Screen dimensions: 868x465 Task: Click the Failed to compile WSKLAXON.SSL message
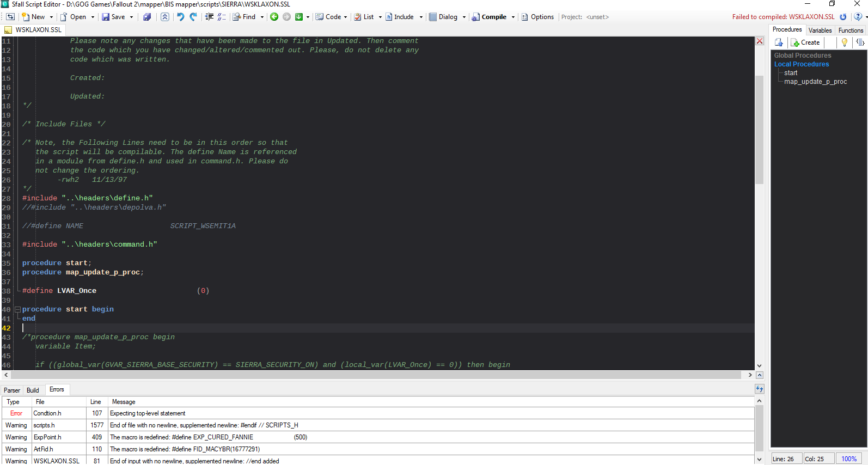tap(783, 17)
